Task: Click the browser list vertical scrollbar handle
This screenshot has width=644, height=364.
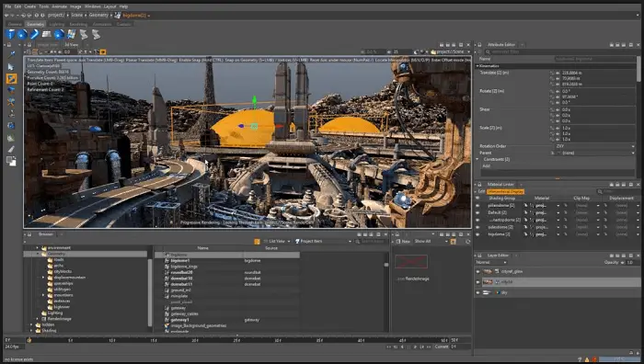Action: 386,265
